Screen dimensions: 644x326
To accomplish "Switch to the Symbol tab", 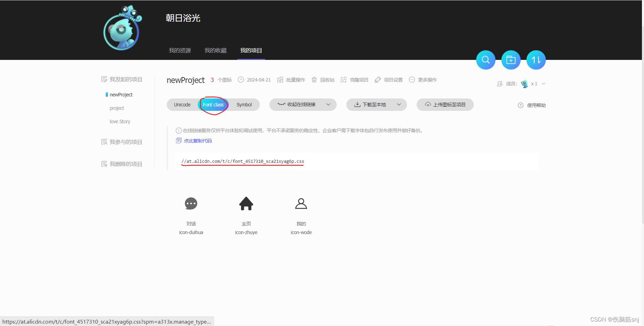I will click(x=244, y=104).
